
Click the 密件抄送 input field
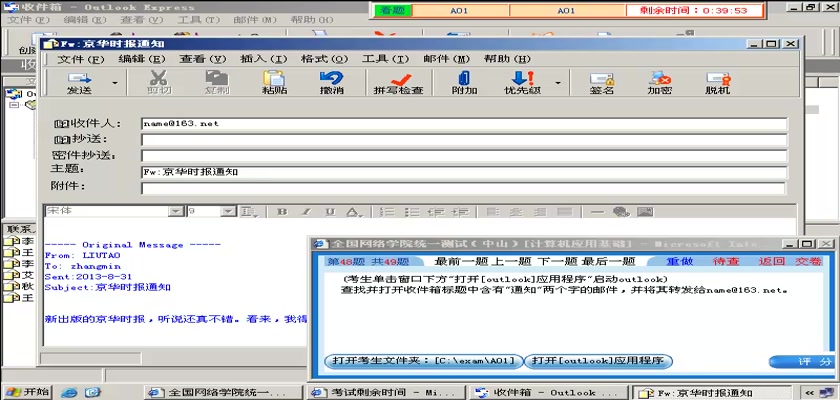point(464,156)
